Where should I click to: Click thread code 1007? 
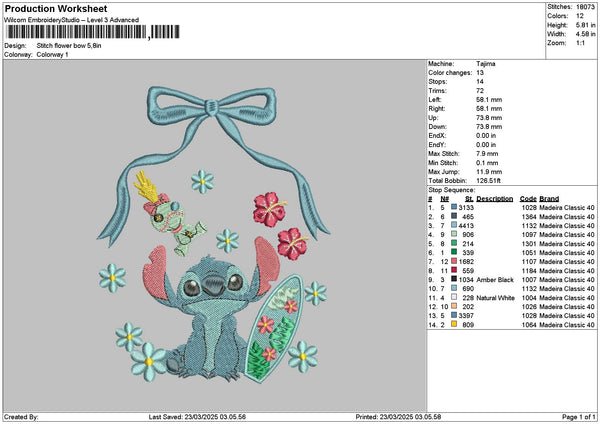[529, 280]
